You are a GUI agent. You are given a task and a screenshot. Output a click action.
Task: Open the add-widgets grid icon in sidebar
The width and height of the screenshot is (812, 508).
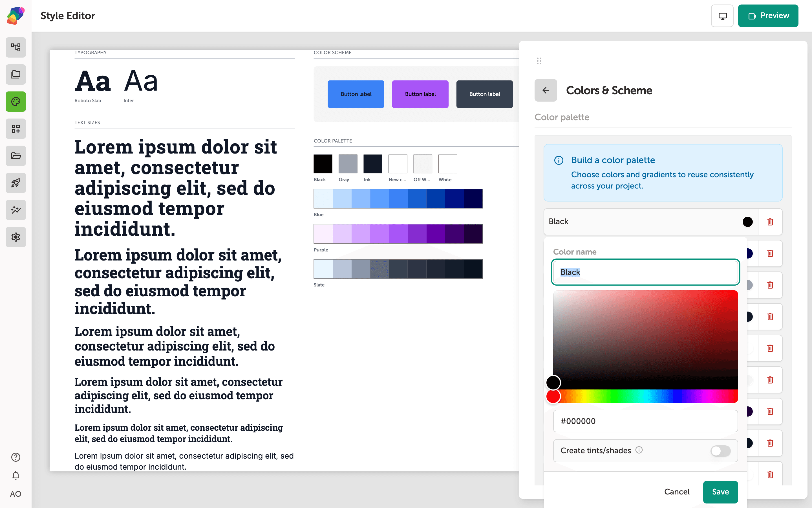point(16,129)
